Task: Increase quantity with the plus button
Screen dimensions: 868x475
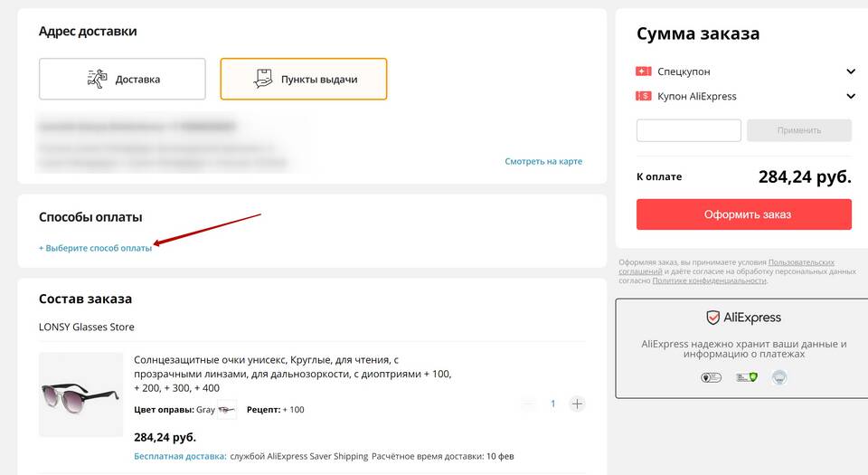Action: tap(577, 404)
